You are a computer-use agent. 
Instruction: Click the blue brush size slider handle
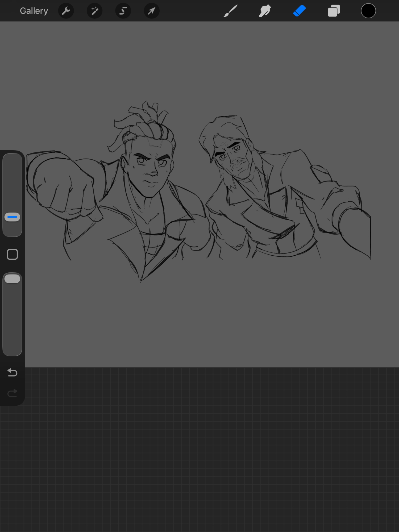[12, 217]
